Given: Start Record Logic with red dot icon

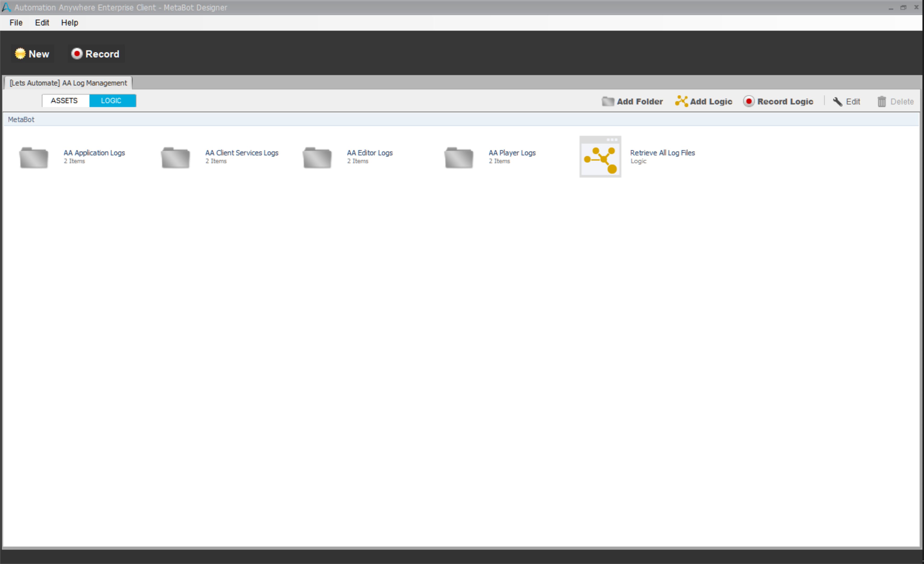Looking at the screenshot, I should click(748, 101).
